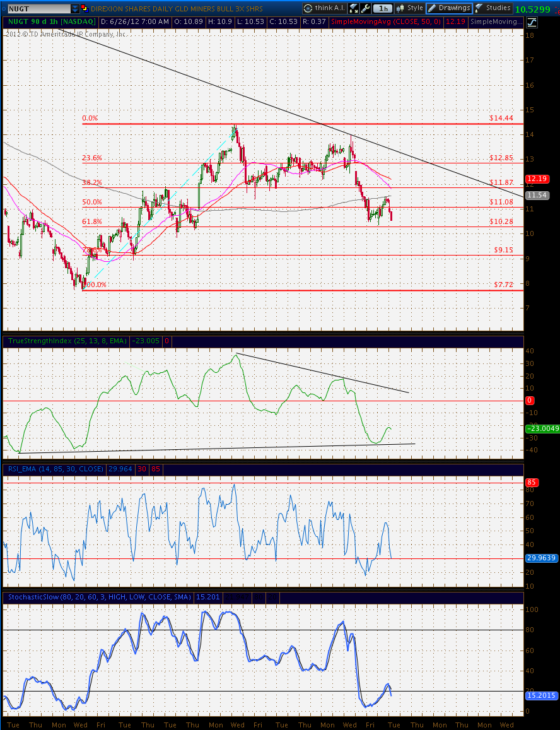Click the StochasticSlow study label
This screenshot has height=730, width=560.
click(99, 597)
